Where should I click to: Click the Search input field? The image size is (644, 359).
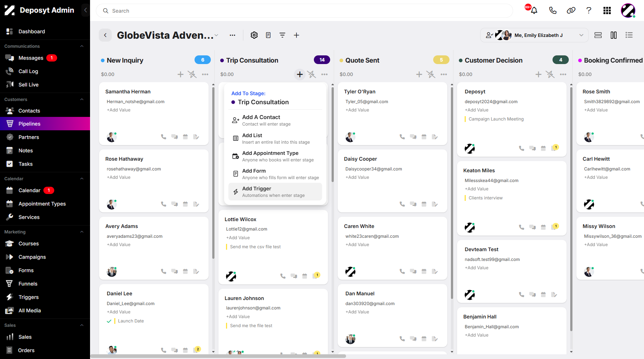(304, 11)
